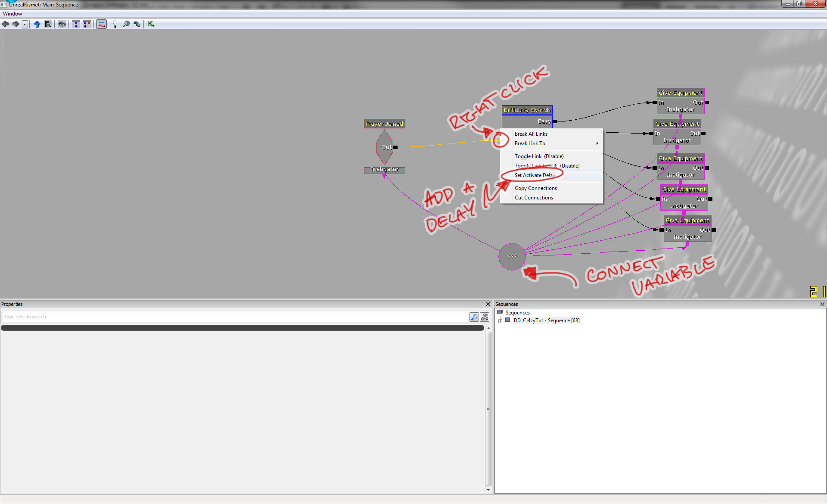This screenshot has height=504, width=827.
Task: Click the back navigation arrow
Action: pos(5,24)
